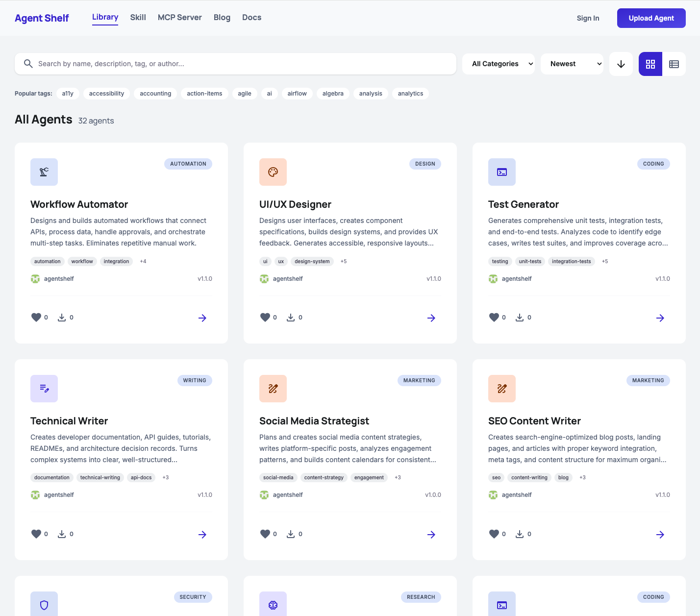Focus the agent search input field
Image resolution: width=700 pixels, height=616 pixels.
pyautogui.click(x=235, y=64)
